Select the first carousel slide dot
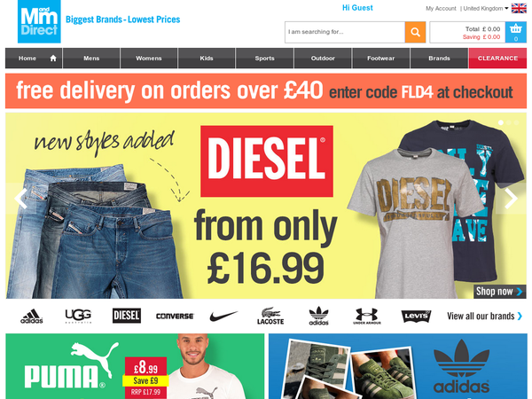Screen dimensions: 532x399 [x=501, y=122]
